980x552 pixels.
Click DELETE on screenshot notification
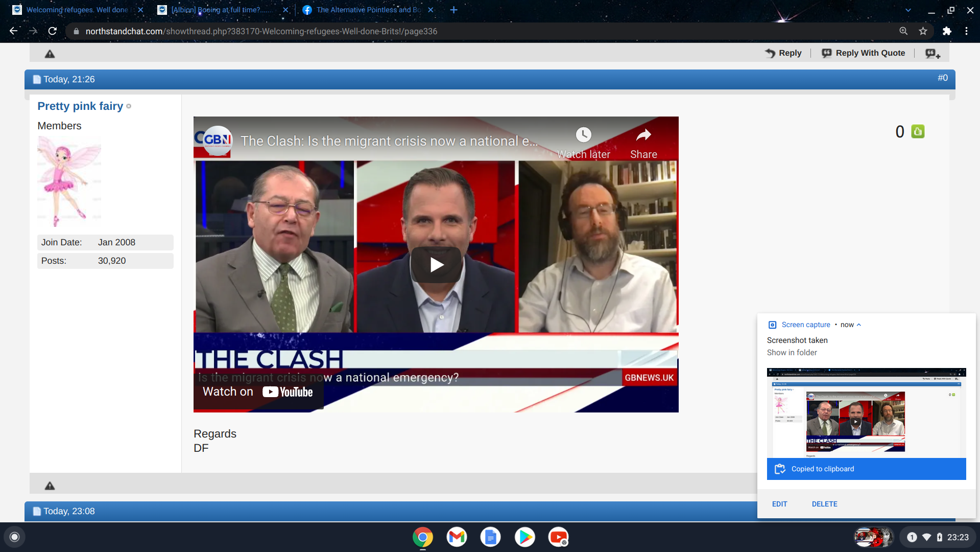pyautogui.click(x=824, y=504)
